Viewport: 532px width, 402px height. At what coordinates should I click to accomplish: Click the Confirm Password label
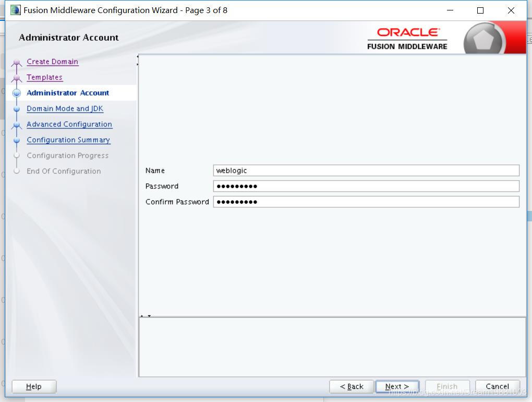(177, 202)
